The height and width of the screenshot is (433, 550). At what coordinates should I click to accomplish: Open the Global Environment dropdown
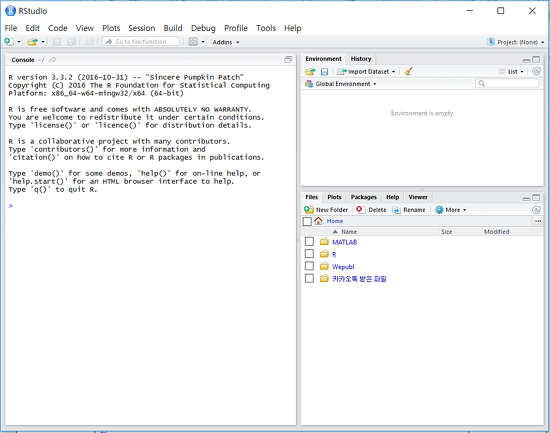click(341, 84)
